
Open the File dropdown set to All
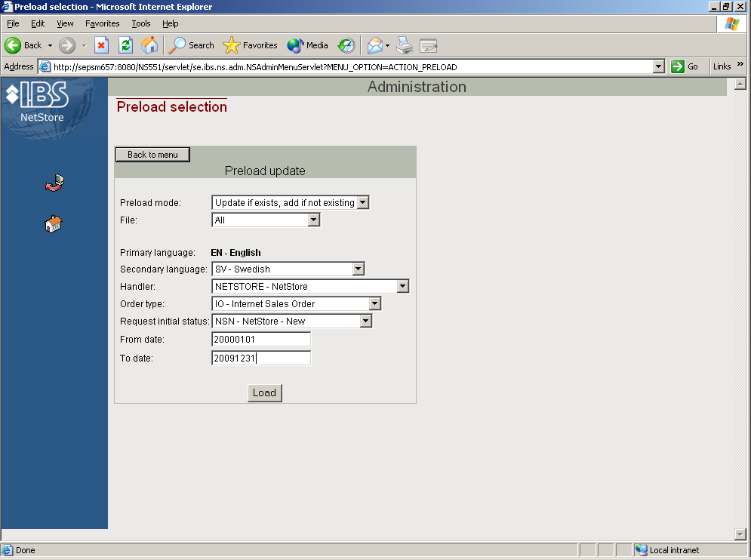point(314,220)
